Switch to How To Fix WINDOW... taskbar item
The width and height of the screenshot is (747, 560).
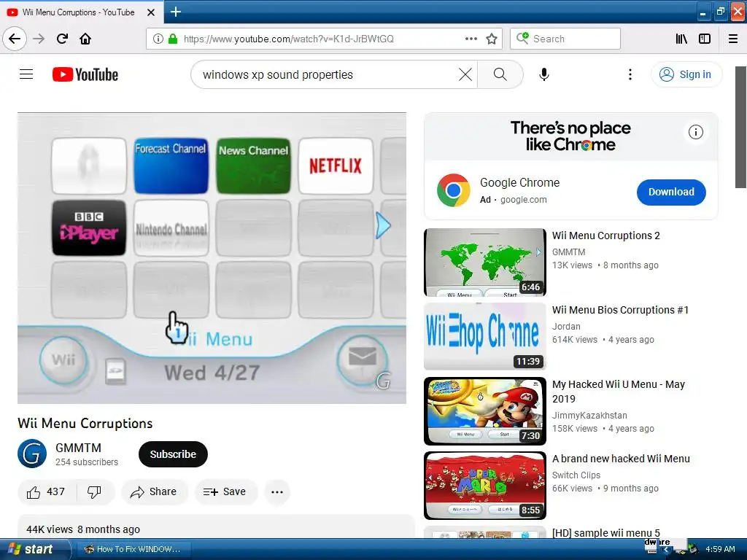point(133,549)
